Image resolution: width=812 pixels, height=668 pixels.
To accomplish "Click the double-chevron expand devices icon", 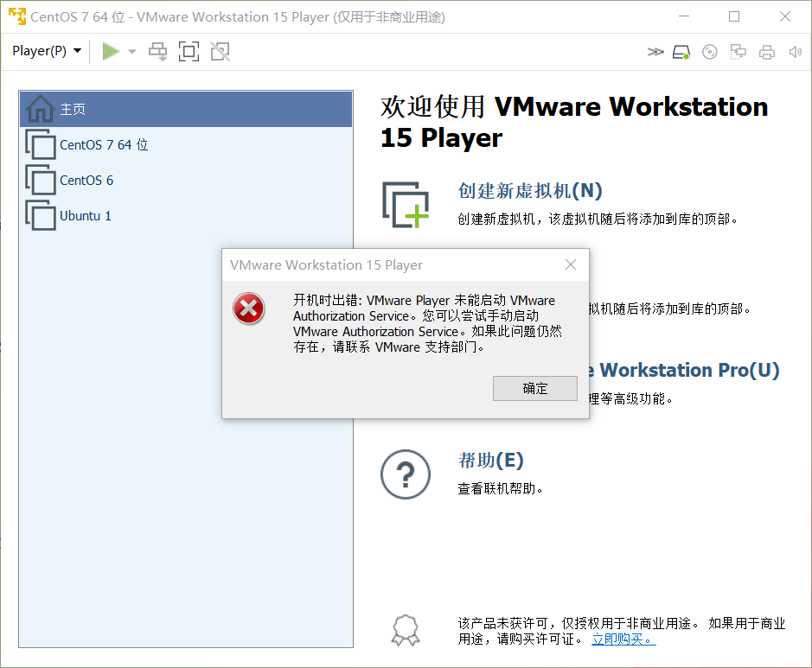I will tap(655, 52).
